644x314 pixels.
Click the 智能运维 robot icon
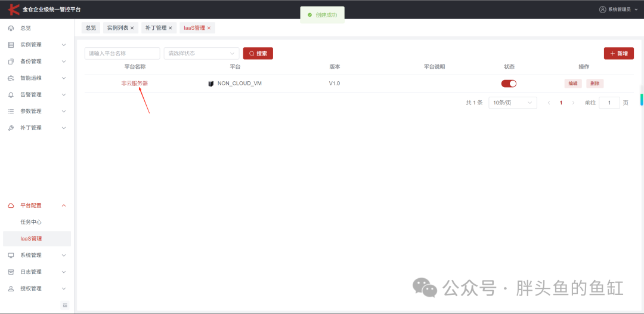(x=11, y=78)
